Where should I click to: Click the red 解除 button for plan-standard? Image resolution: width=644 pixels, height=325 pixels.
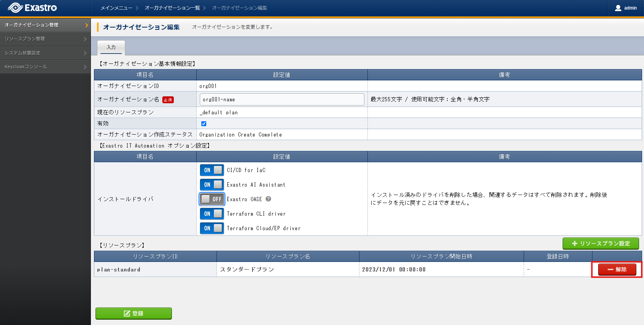617,270
